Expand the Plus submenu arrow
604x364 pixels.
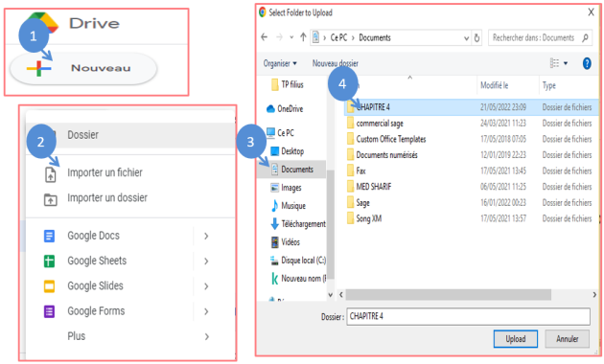(x=207, y=336)
